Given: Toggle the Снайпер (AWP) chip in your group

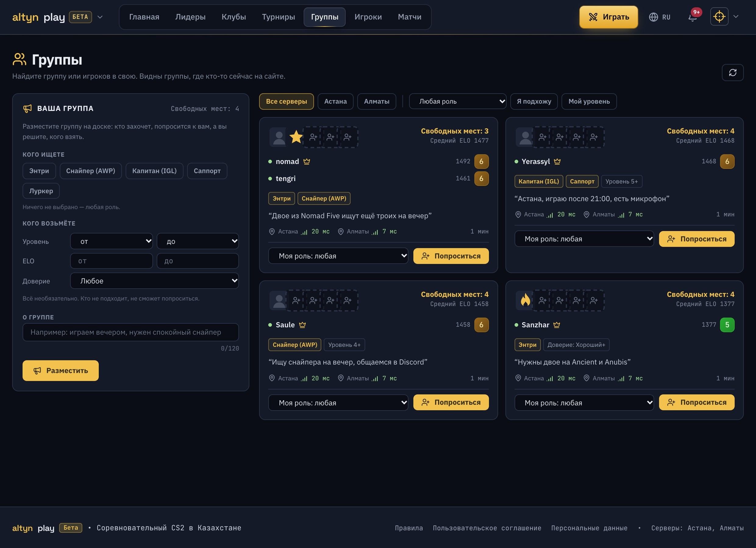Looking at the screenshot, I should click(91, 171).
